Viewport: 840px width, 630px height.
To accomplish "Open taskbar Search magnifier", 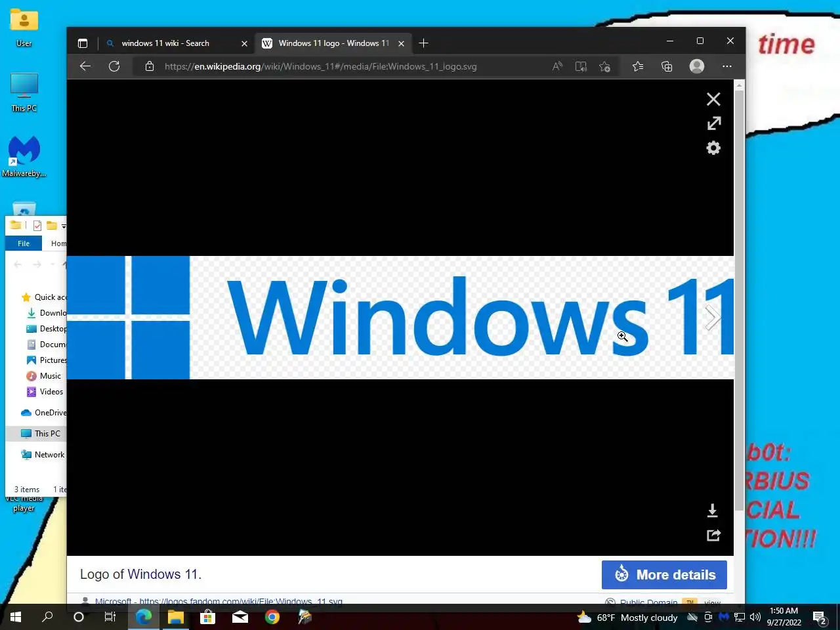I will pos(47,617).
